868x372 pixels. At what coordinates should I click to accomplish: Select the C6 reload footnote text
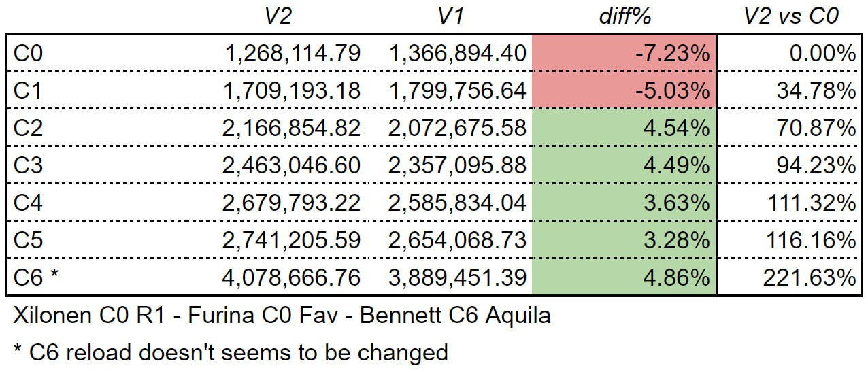pyautogui.click(x=230, y=352)
